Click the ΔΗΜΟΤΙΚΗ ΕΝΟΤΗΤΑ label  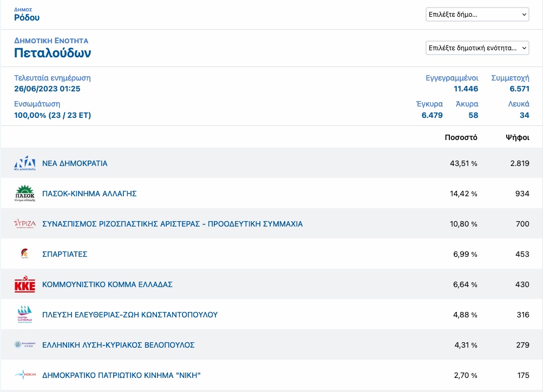point(51,41)
